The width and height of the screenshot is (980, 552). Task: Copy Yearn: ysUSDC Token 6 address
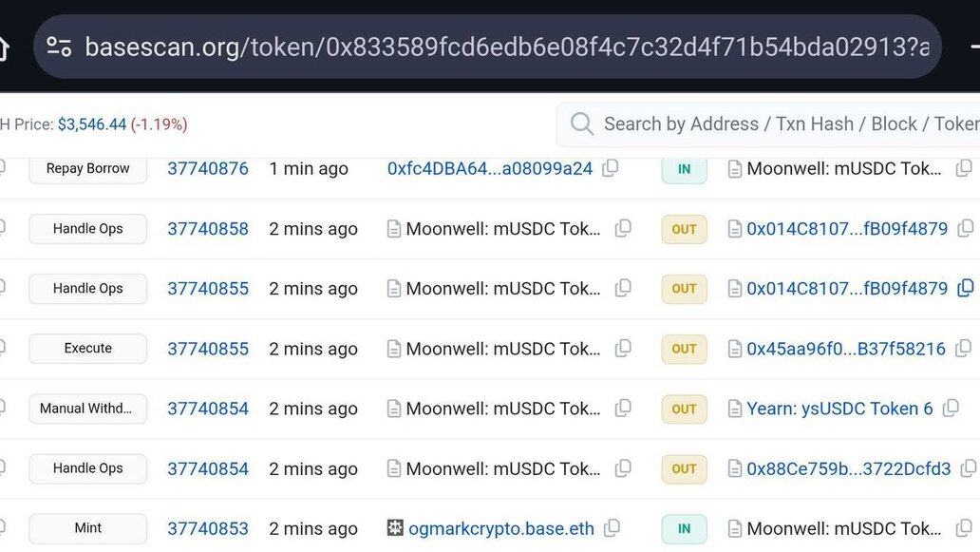(951, 409)
